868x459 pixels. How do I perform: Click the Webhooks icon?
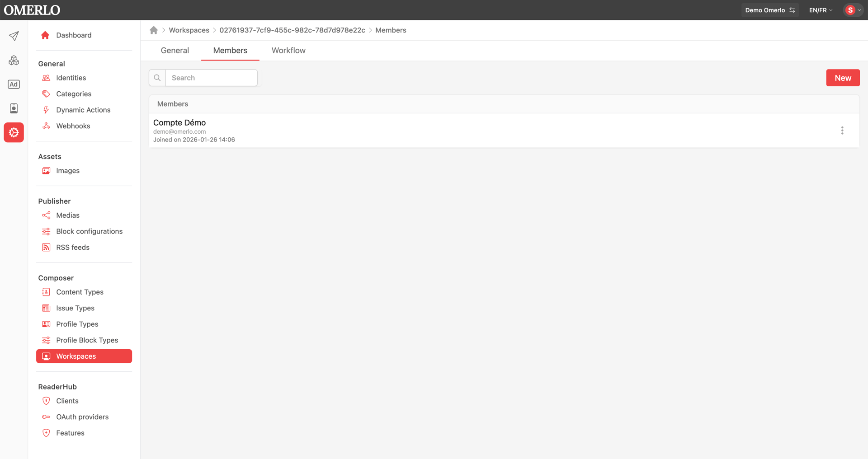[46, 126]
